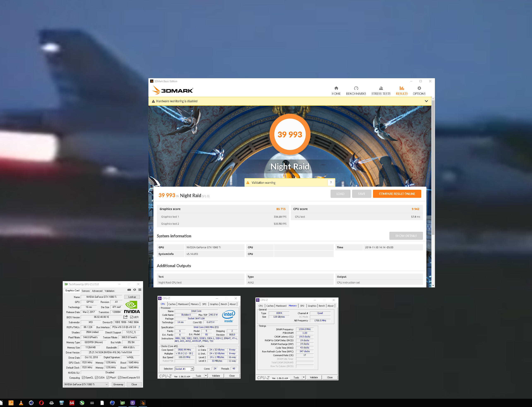Viewport: 532px width, 407px height.
Task: Click the Validation warning question mark
Action: (x=331, y=182)
